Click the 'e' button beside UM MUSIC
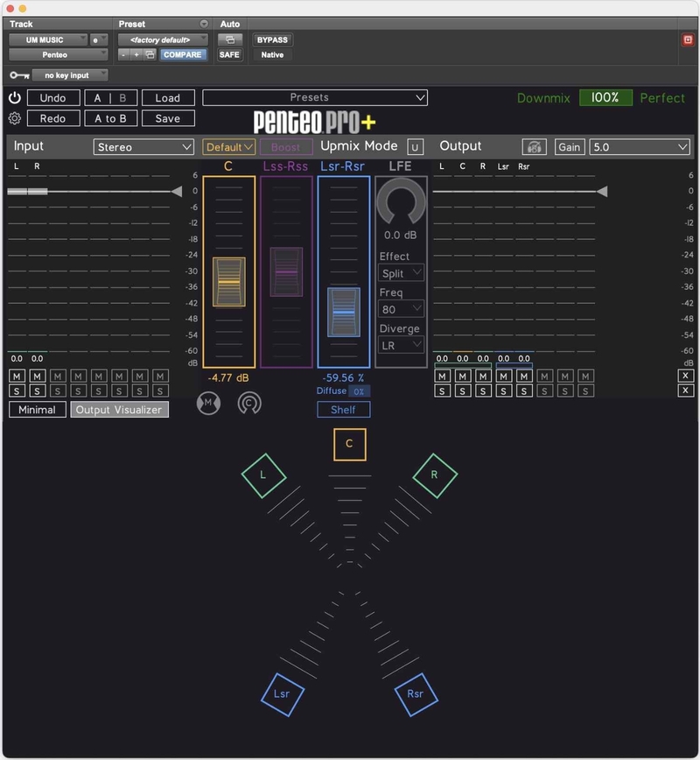 click(x=98, y=39)
